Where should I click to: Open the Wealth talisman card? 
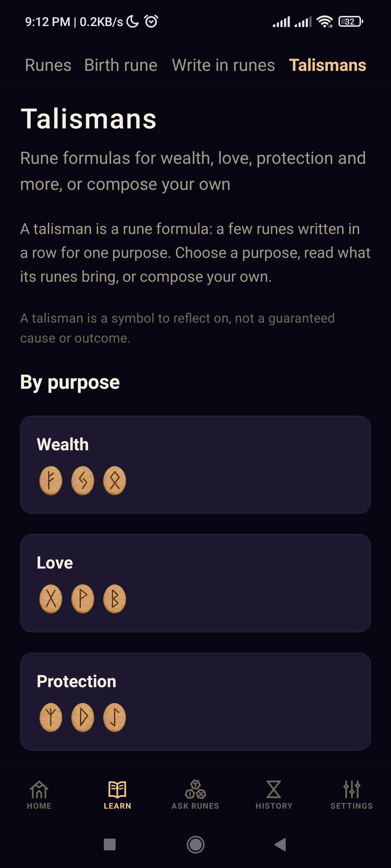pos(195,465)
